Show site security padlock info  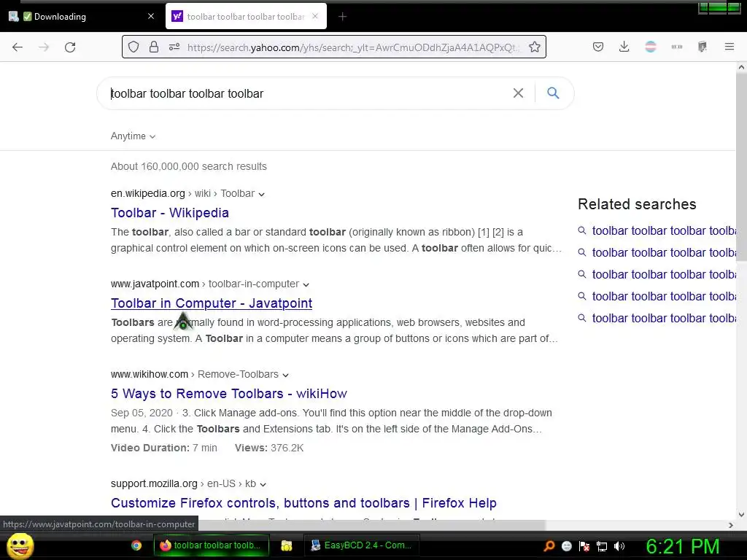coord(154,47)
